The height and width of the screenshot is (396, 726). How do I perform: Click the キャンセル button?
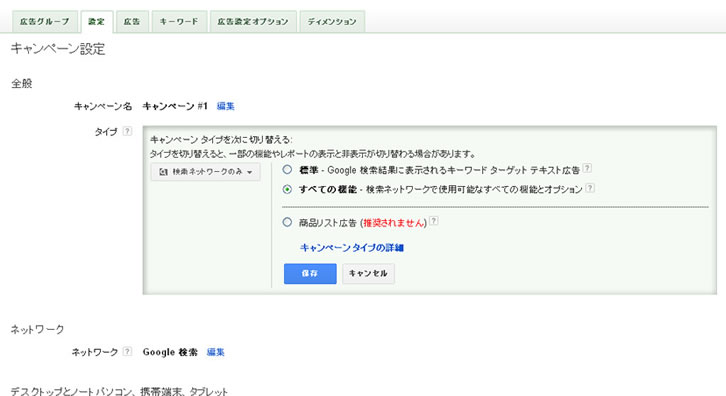pos(369,274)
